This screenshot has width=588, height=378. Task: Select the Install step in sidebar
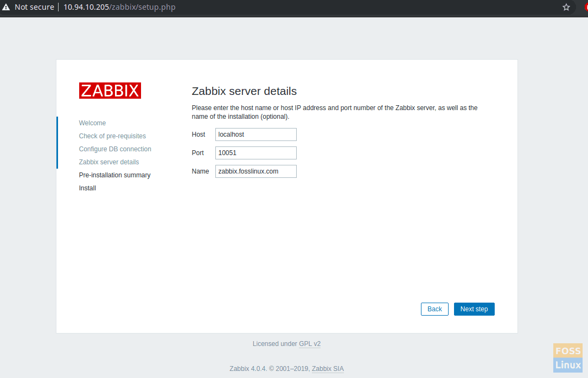tap(87, 188)
